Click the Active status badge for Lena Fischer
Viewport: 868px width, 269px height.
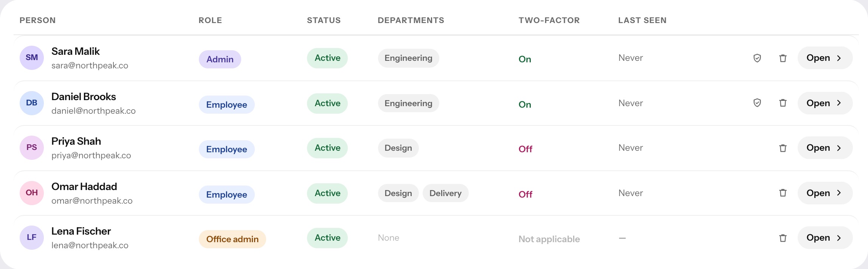pos(327,238)
